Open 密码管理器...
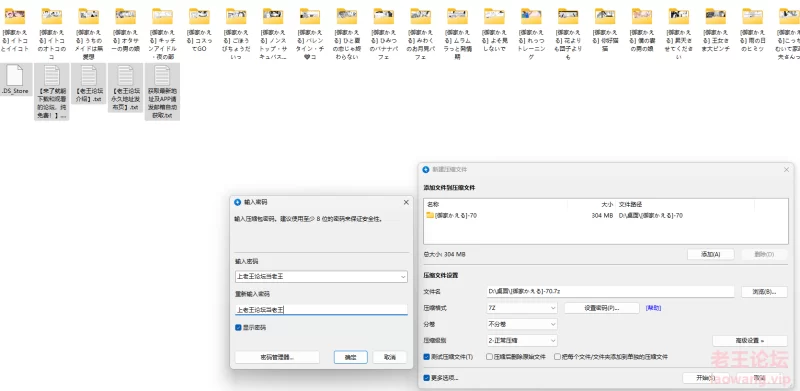This screenshot has width=800, height=391. pos(277,357)
